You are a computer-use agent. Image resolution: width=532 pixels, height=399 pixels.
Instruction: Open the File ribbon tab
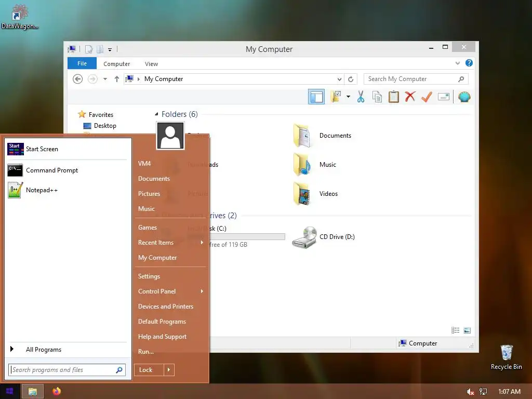click(x=82, y=63)
